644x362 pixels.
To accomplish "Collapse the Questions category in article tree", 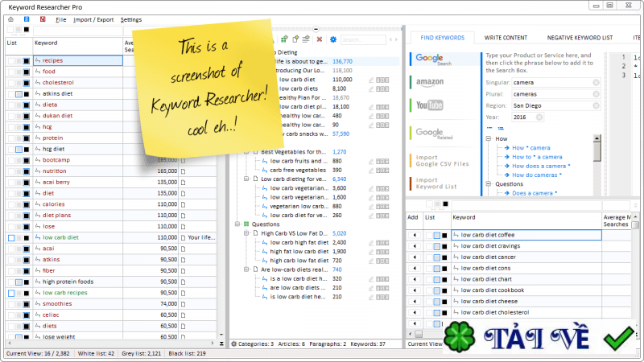I will [237, 224].
